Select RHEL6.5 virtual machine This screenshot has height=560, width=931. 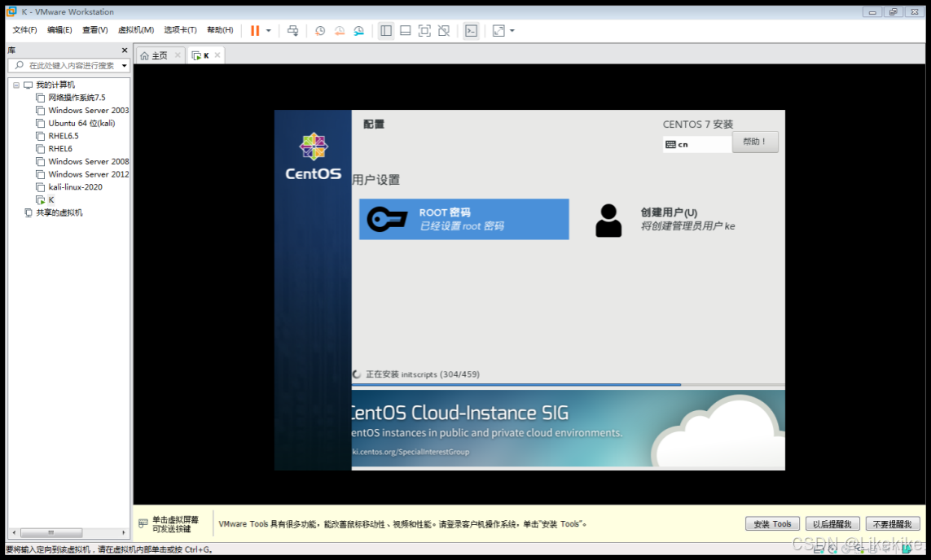(x=64, y=136)
